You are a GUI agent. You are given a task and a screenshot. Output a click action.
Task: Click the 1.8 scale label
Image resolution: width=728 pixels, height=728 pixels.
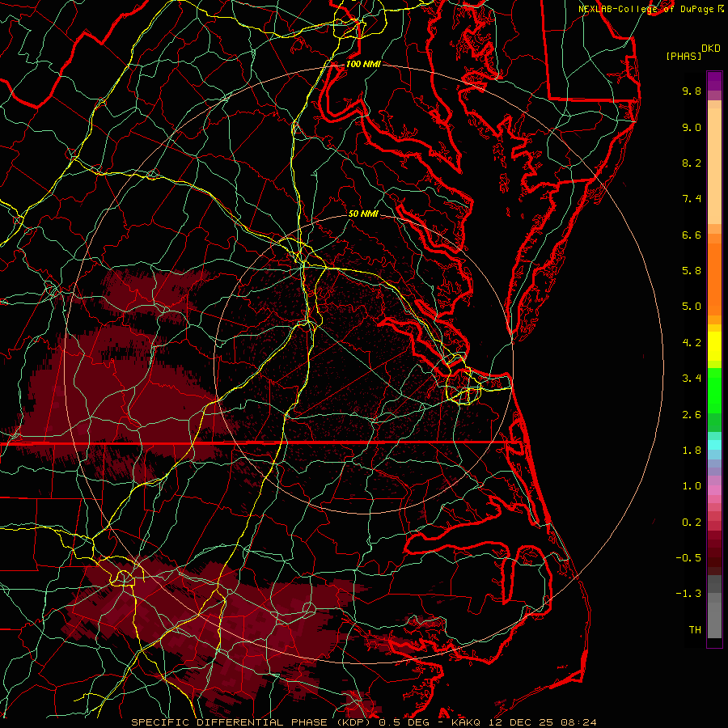point(692,451)
